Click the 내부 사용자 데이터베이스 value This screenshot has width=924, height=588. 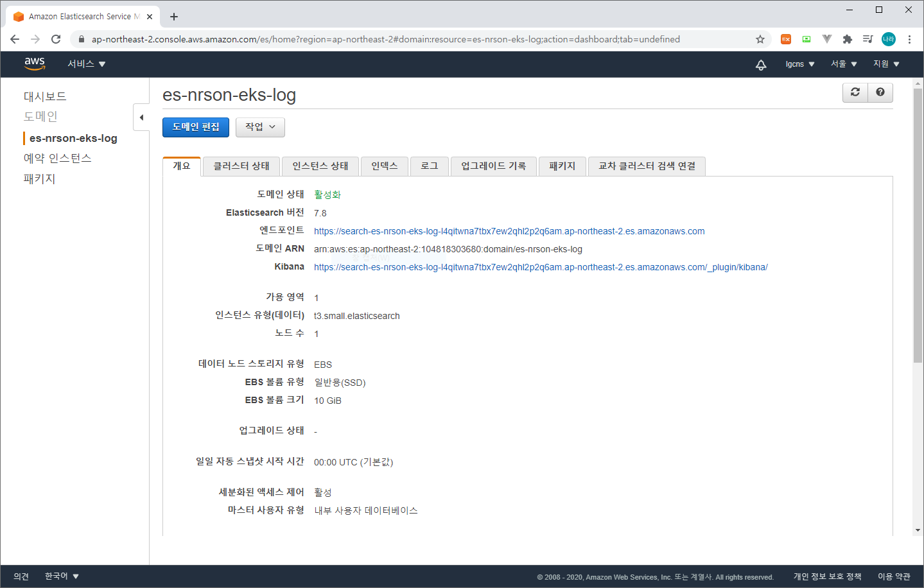click(x=366, y=510)
